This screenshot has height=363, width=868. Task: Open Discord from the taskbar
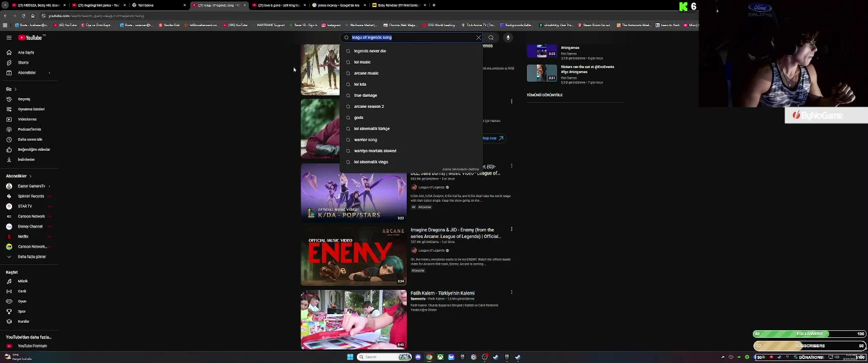[418, 357]
